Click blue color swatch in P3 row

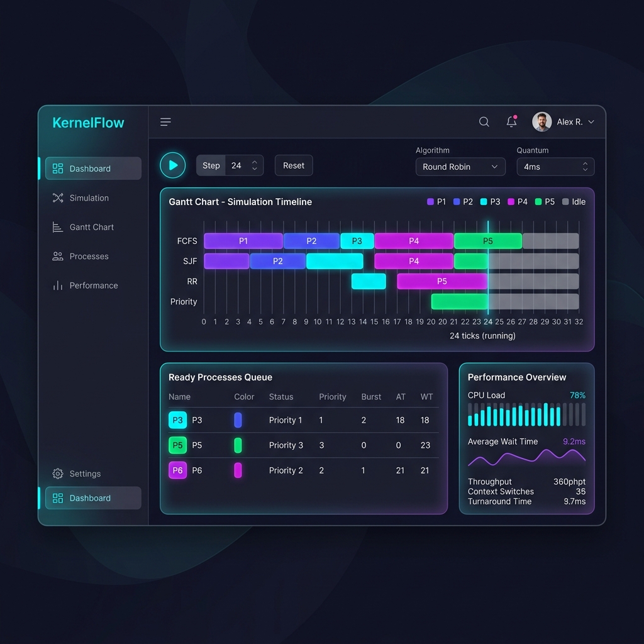click(x=238, y=420)
